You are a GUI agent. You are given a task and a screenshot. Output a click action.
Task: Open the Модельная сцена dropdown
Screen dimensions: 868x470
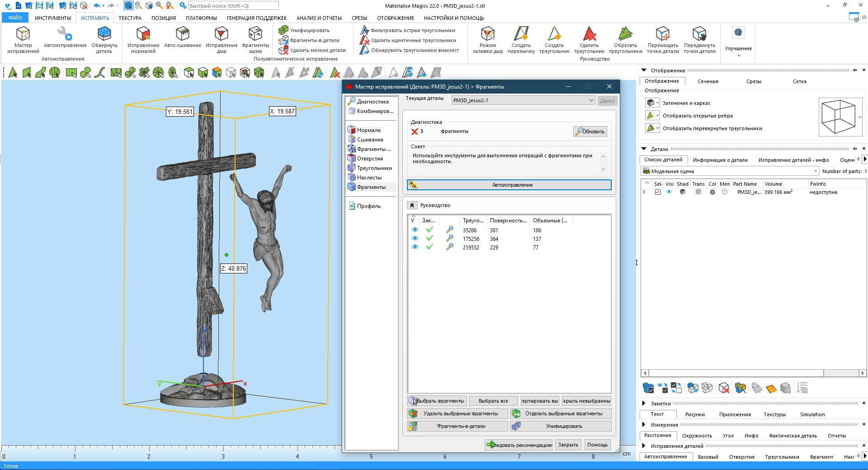click(x=730, y=171)
